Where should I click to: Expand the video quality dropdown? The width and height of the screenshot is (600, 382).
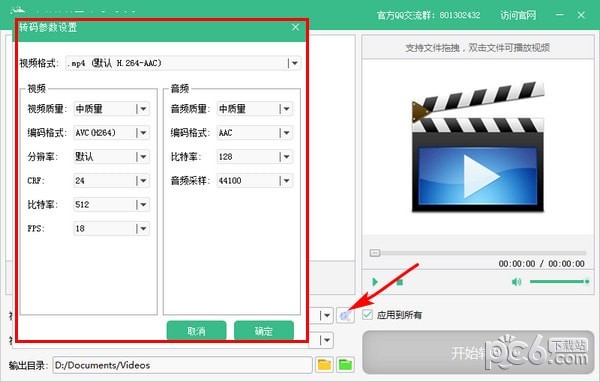click(x=111, y=109)
